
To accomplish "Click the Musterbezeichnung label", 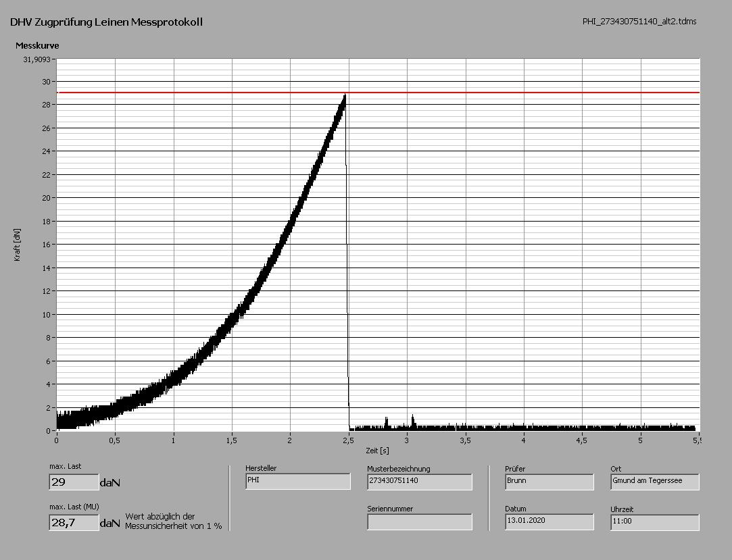I will coord(399,469).
